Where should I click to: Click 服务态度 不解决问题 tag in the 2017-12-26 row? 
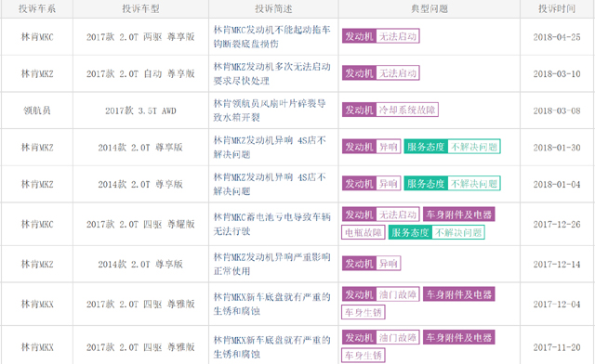tap(436, 232)
